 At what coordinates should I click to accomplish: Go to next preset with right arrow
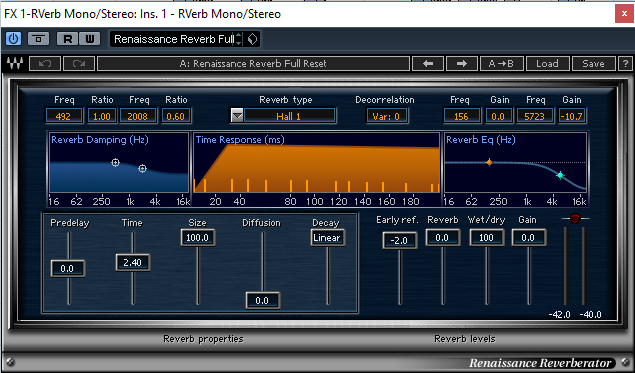pos(462,64)
